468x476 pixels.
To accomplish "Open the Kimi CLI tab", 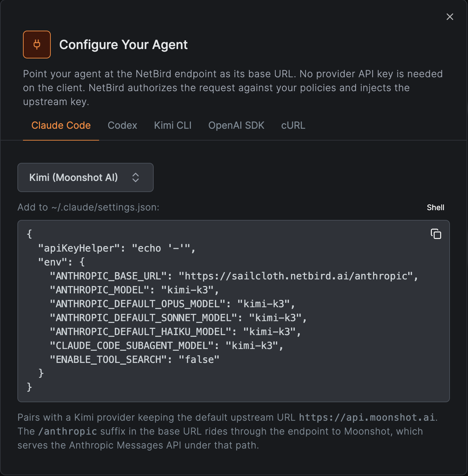I will [x=173, y=125].
